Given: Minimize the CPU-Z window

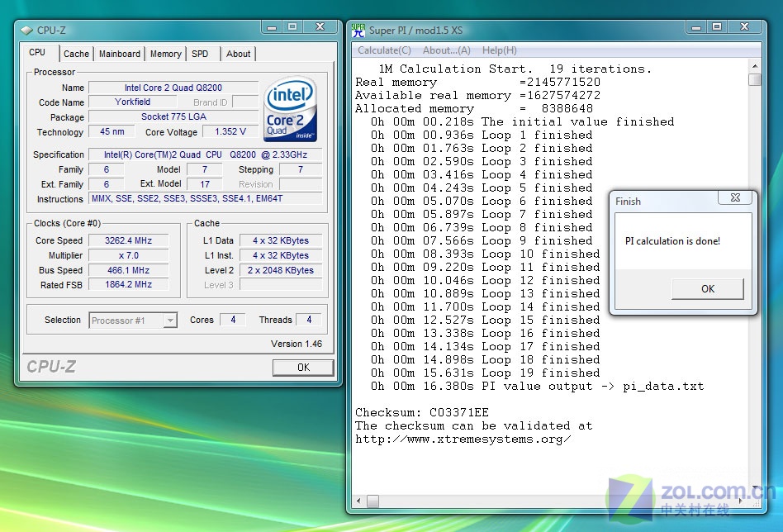Looking at the screenshot, I should (272, 27).
